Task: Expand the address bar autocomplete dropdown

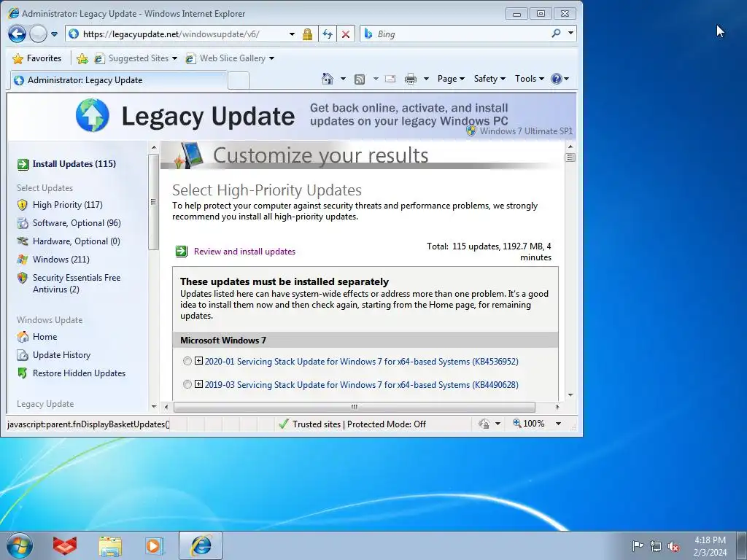Action: (292, 34)
